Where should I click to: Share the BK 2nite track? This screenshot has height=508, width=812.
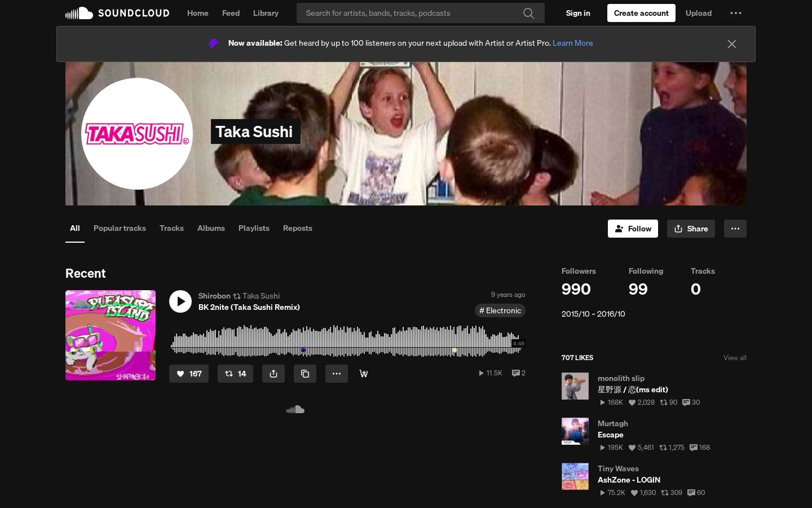pyautogui.click(x=273, y=374)
